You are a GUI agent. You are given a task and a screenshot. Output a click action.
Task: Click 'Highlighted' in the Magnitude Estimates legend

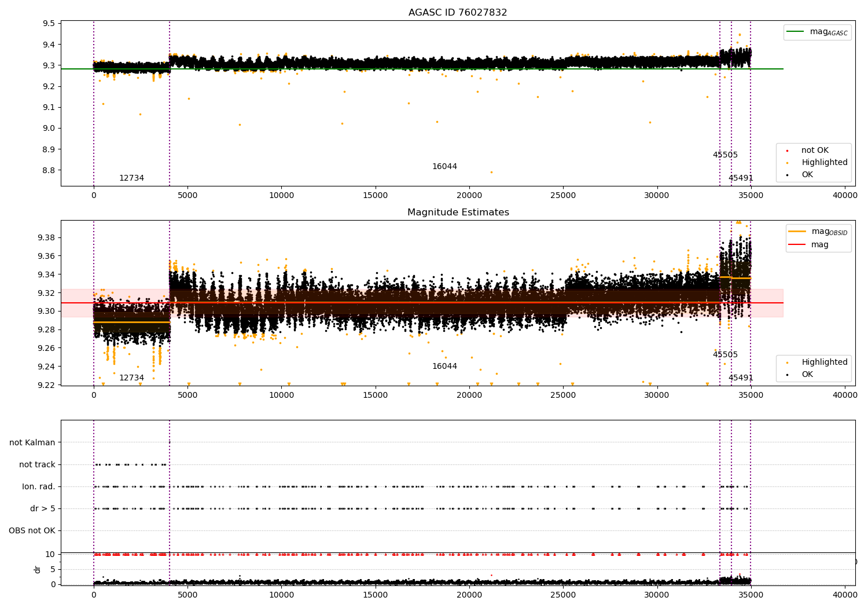pyautogui.click(x=824, y=362)
